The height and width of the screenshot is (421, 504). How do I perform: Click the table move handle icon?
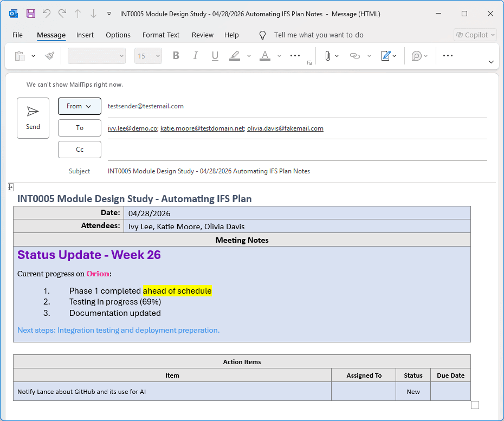[11, 187]
